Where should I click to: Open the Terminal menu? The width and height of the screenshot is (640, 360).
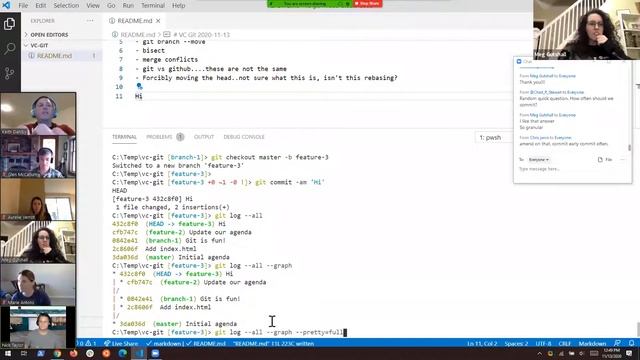click(153, 5)
